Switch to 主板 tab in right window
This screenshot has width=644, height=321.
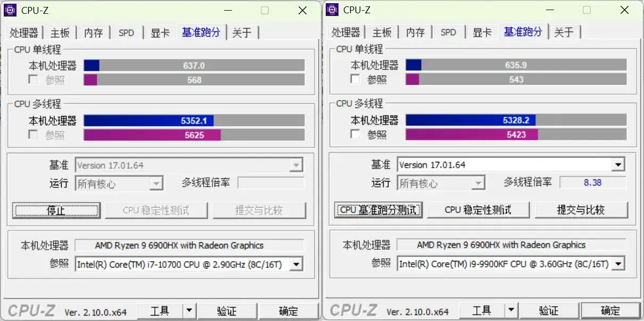click(382, 32)
